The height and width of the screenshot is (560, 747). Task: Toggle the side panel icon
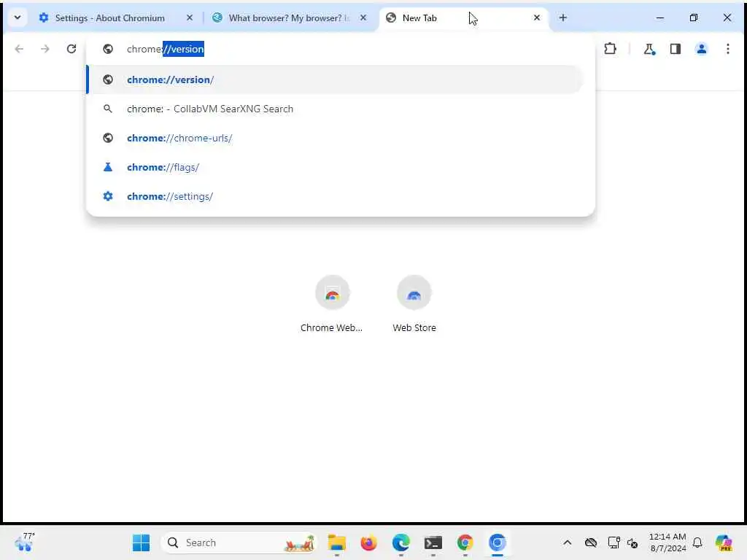pyautogui.click(x=675, y=49)
